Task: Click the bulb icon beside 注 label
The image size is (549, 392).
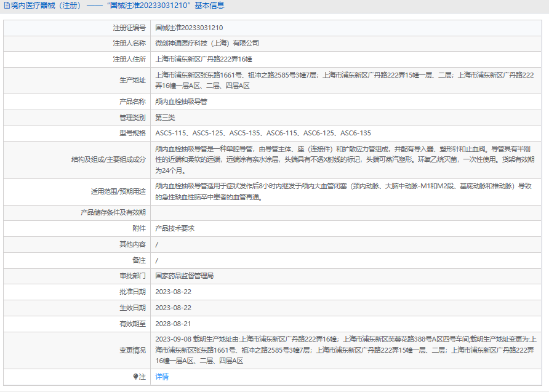Action: pyautogui.click(x=135, y=377)
